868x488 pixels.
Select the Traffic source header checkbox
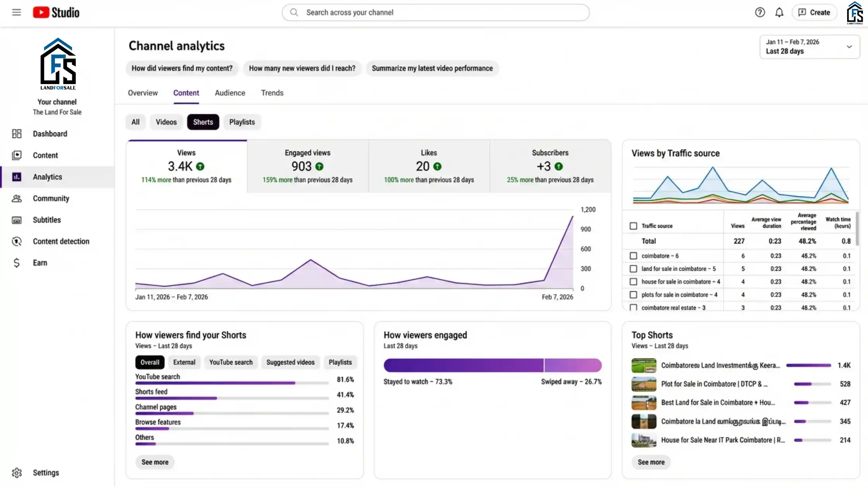pyautogui.click(x=634, y=225)
